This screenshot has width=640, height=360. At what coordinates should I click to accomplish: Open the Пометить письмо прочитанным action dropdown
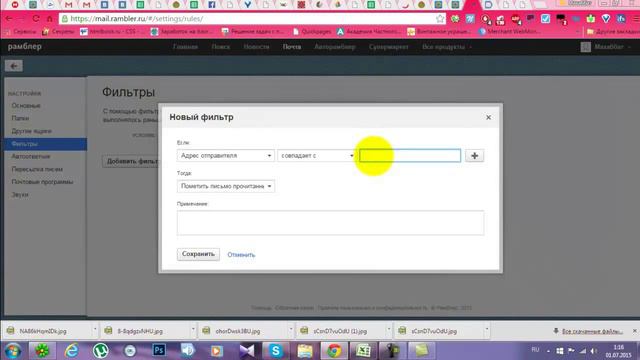(x=225, y=186)
